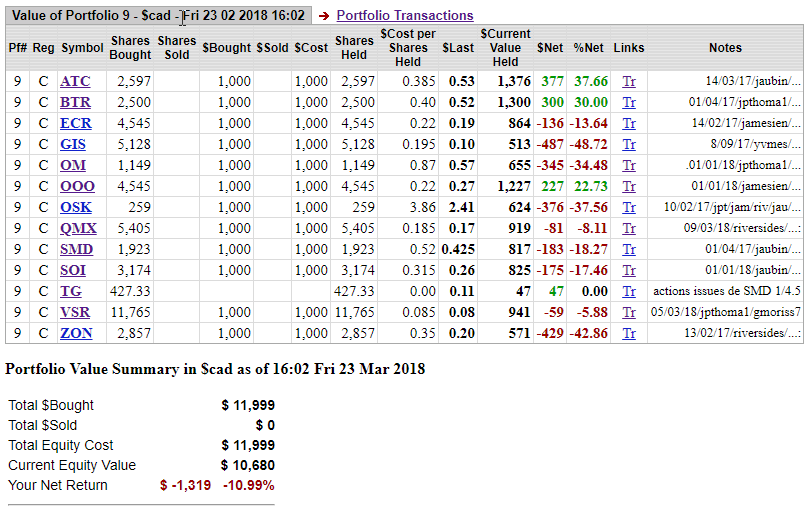Open the QMX stock link
This screenshot has width=808, height=509.
pyautogui.click(x=78, y=228)
